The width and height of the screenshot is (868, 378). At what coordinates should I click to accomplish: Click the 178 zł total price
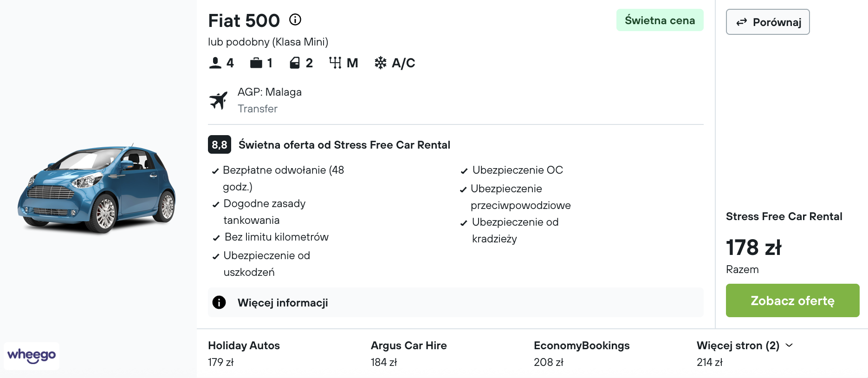coord(753,247)
